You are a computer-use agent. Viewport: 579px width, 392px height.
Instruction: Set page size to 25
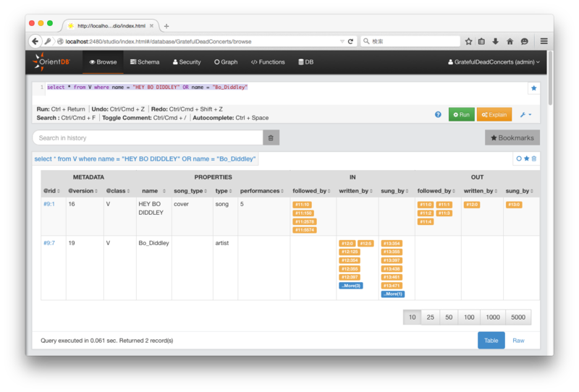click(430, 317)
